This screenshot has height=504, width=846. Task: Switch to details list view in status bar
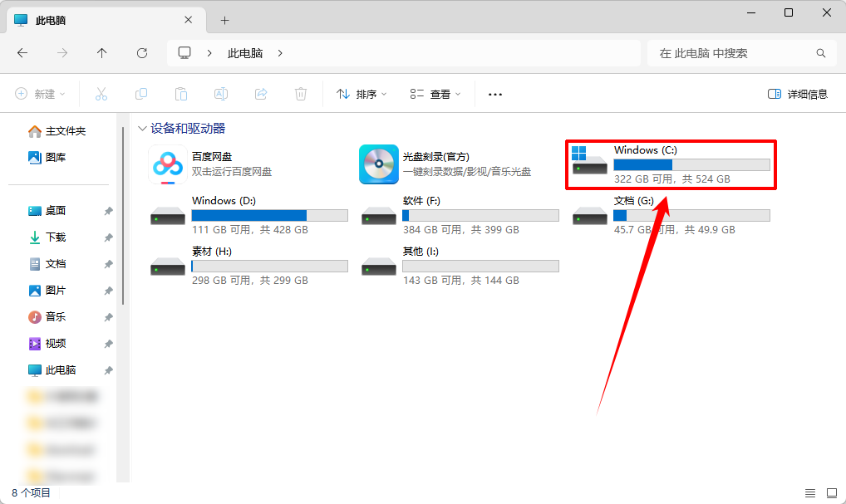tap(810, 492)
